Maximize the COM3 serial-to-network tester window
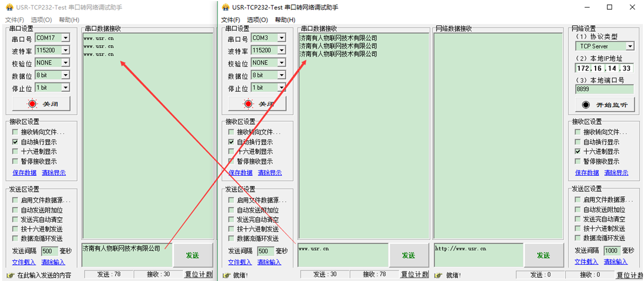Viewport: 644px width, 281px height. 609,8
